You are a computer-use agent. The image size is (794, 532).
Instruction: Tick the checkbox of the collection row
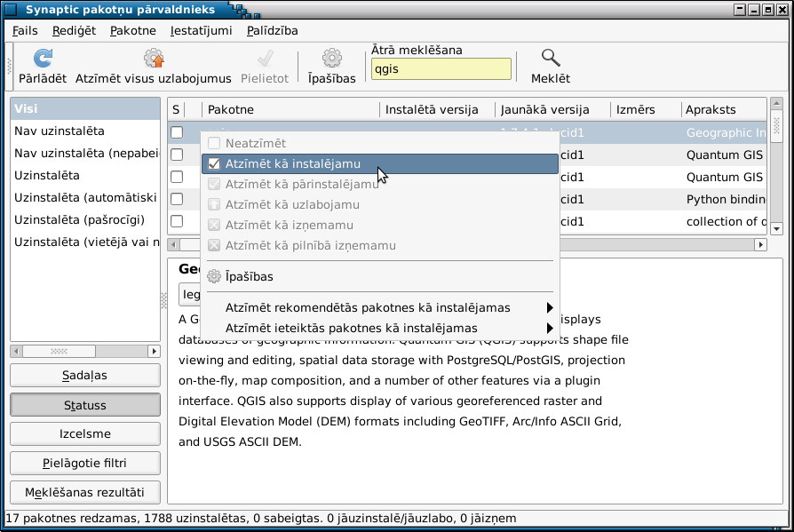click(x=177, y=222)
